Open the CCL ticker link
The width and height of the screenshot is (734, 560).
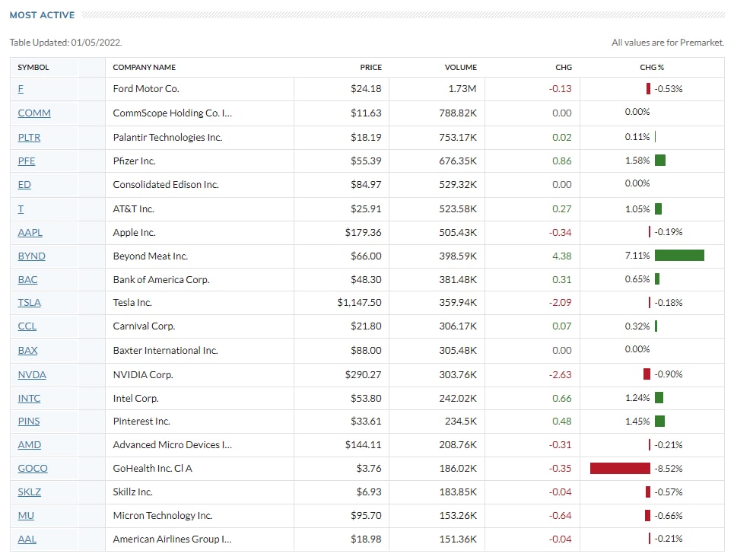(27, 326)
